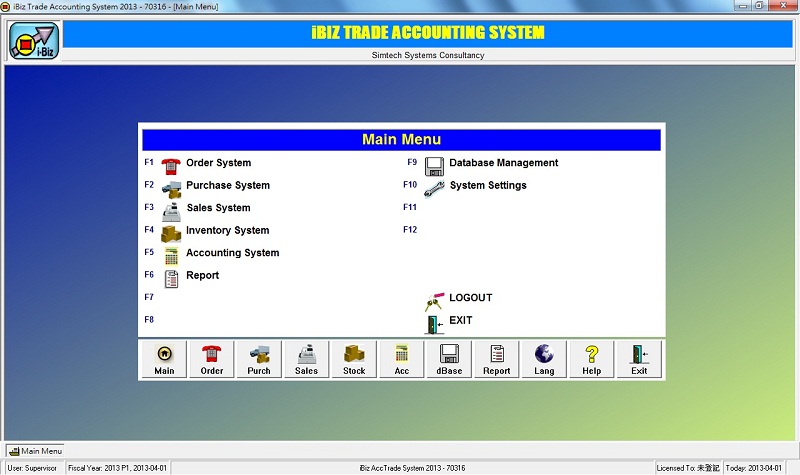Select Sales System menu text
Image resolution: width=800 pixels, height=475 pixels.
click(x=218, y=208)
